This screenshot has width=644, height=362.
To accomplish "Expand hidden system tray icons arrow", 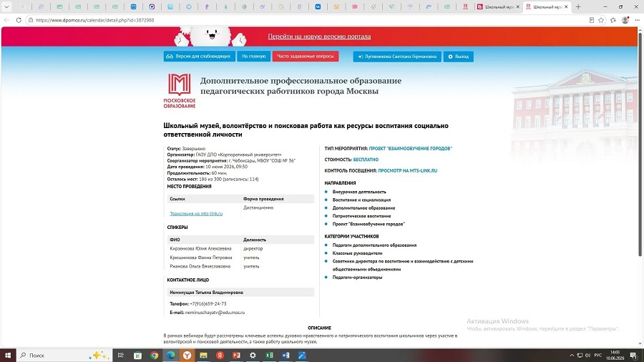I will (x=571, y=356).
